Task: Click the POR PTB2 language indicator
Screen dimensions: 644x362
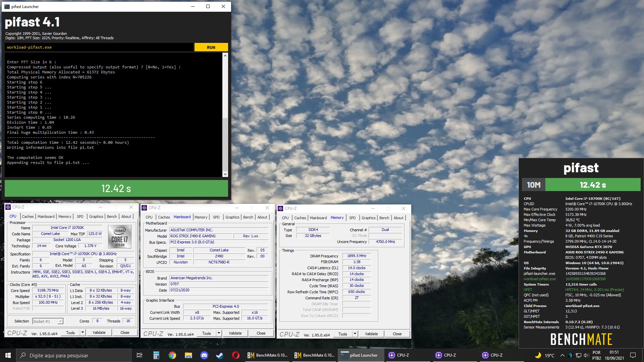Action: (597, 355)
